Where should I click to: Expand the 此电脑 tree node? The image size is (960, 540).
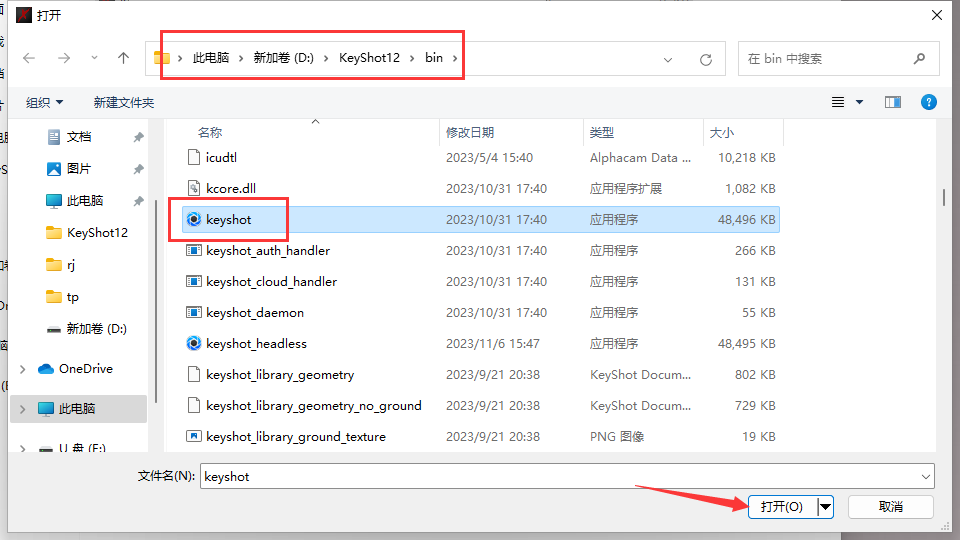point(23,408)
